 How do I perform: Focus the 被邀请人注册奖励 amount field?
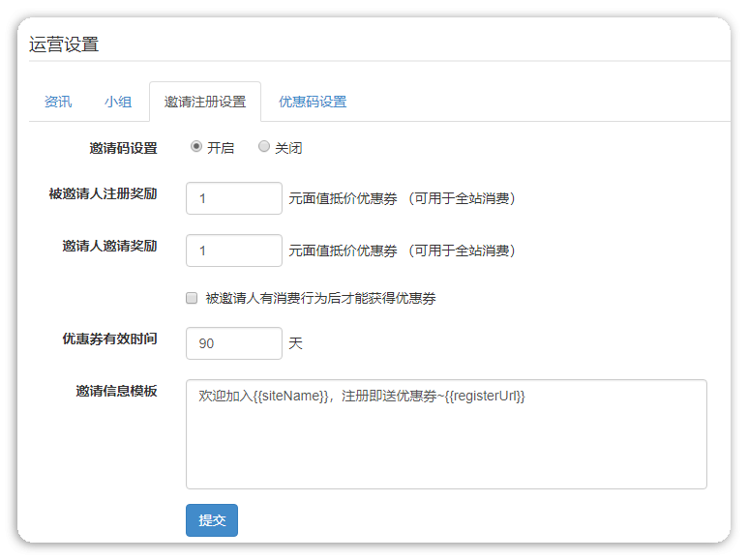[x=233, y=198]
